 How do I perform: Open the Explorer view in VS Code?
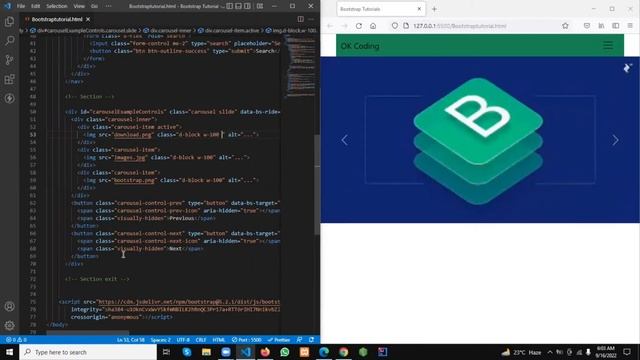9,21
